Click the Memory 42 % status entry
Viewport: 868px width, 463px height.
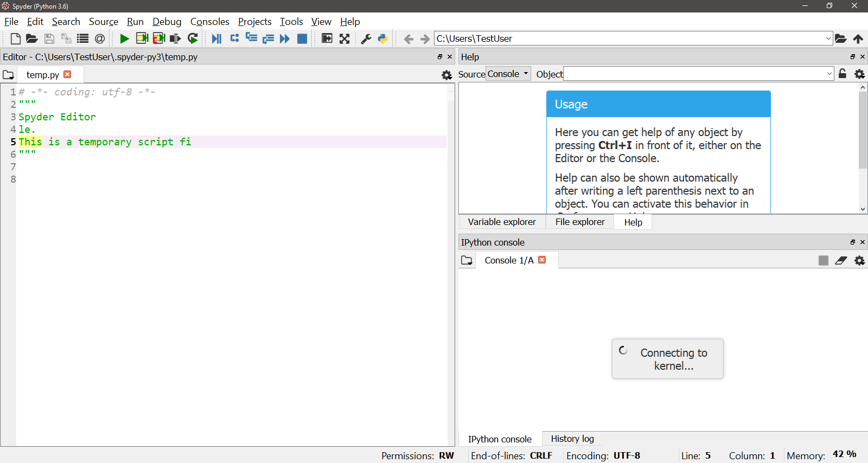[821, 455]
